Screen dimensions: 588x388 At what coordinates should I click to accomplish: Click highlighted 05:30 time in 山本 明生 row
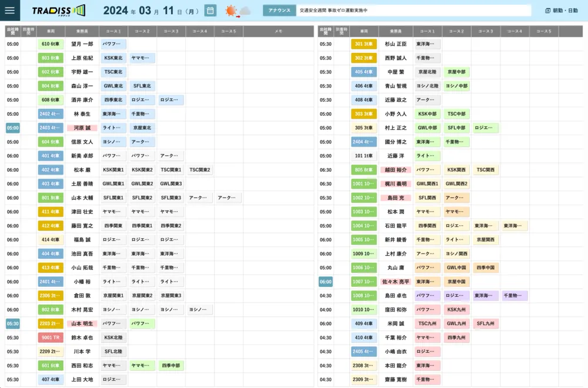13,324
